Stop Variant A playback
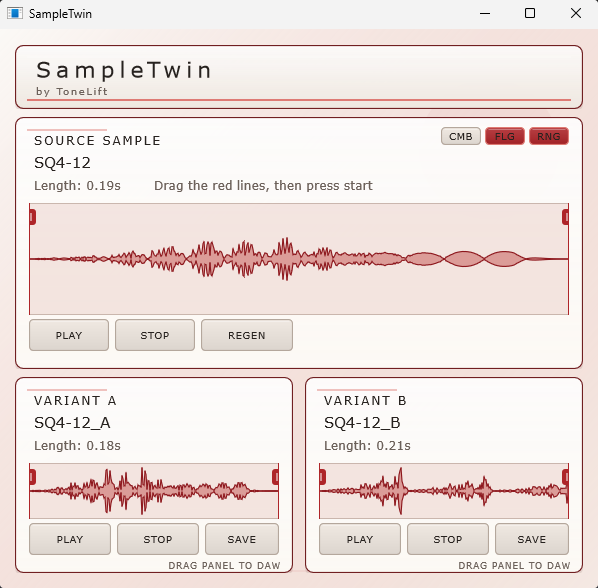This screenshot has height=588, width=598. click(x=158, y=539)
